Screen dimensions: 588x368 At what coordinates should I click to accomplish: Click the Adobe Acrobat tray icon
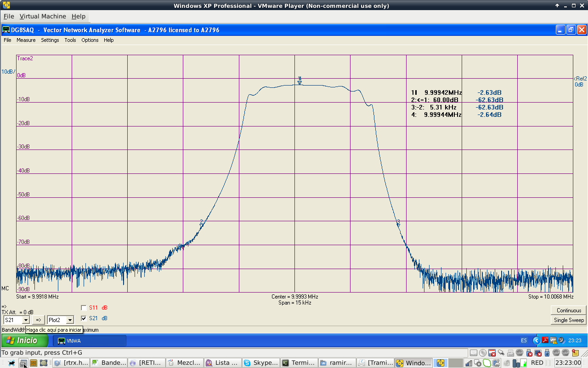click(545, 341)
